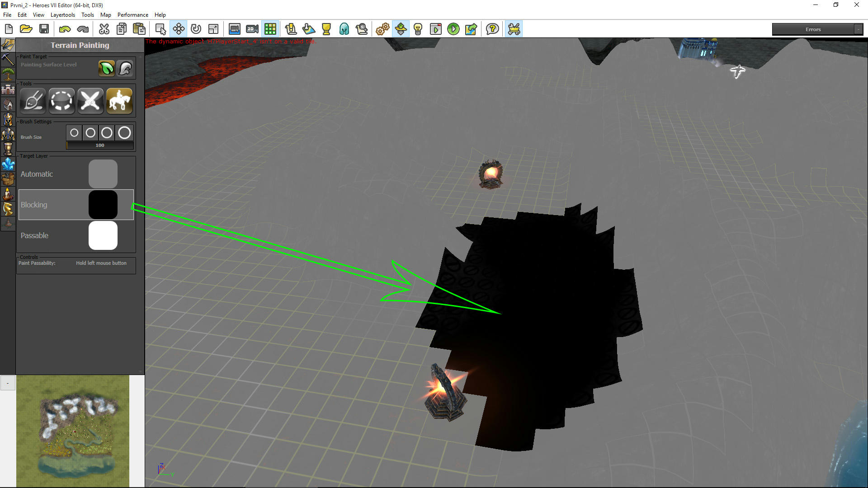Select the Automatic target layer
This screenshot has width=868, height=488.
point(76,174)
